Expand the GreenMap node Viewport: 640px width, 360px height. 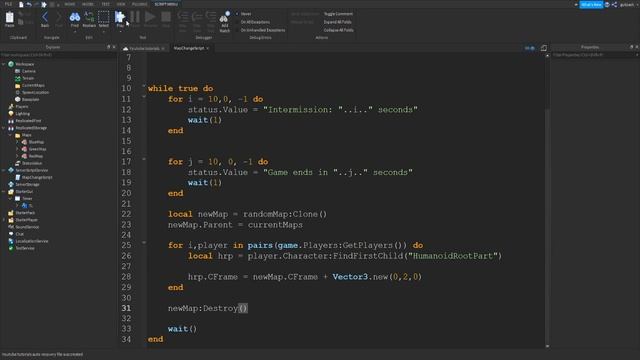(17, 149)
